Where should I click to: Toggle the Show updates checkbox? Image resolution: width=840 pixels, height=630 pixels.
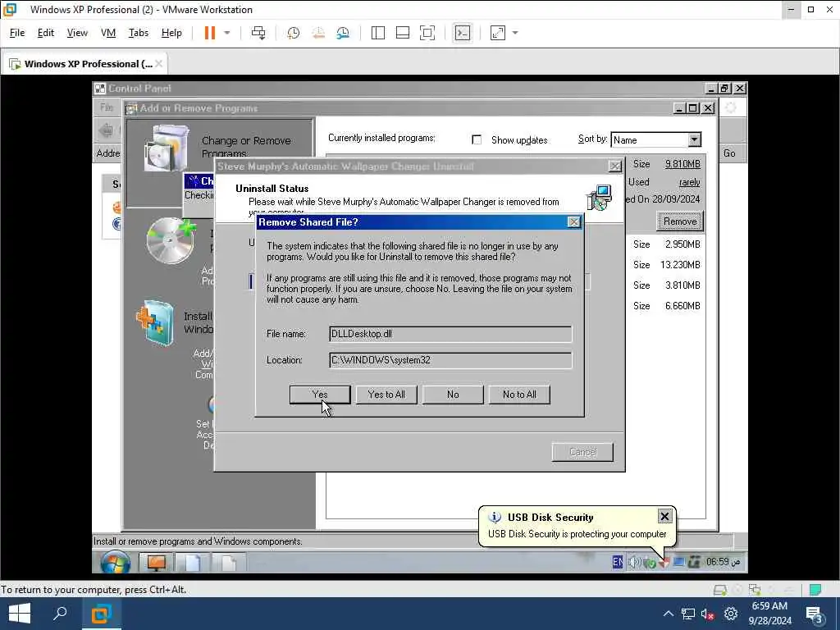[477, 139]
